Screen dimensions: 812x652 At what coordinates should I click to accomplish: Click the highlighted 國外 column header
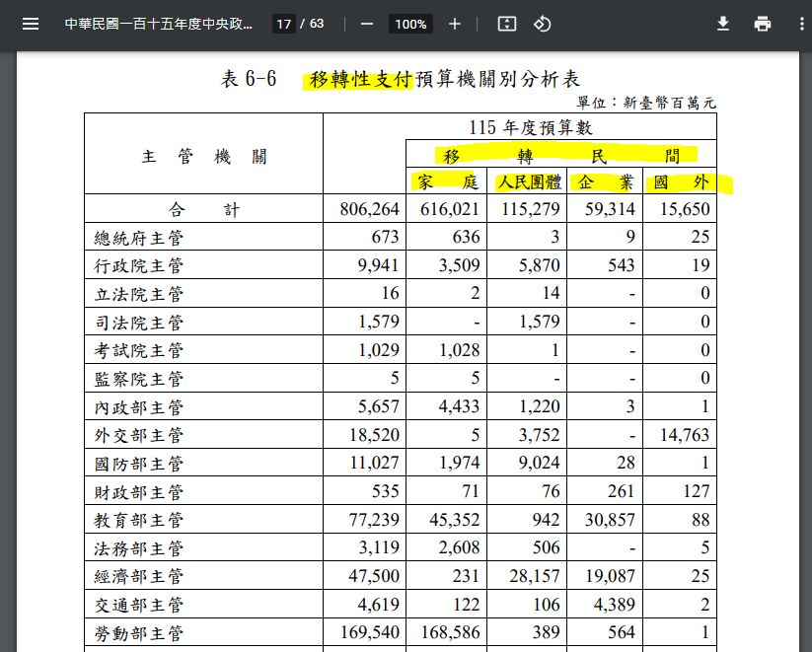(679, 182)
